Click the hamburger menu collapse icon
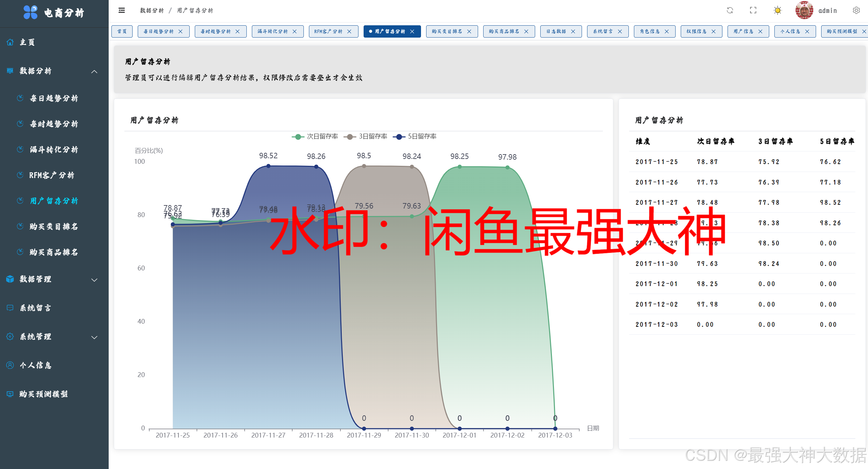 pyautogui.click(x=122, y=11)
